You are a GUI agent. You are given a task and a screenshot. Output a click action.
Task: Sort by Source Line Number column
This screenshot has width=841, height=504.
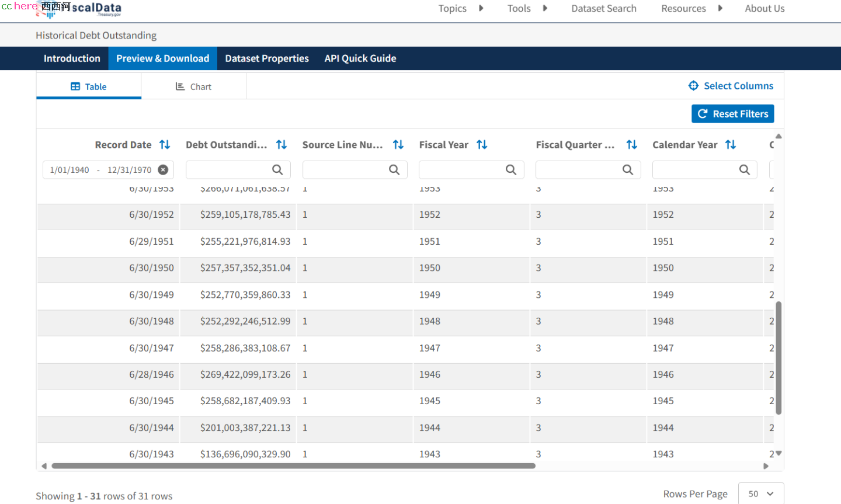click(398, 144)
